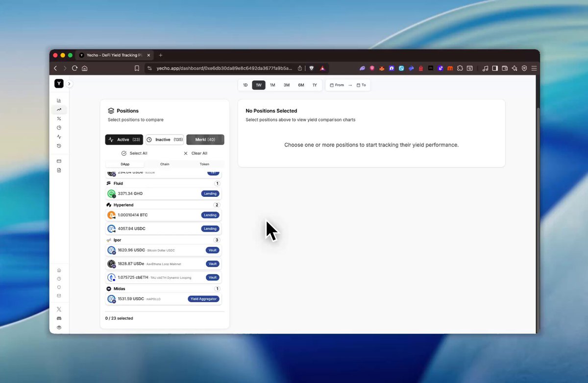Select the 1828.87 USDe AavEthena position
The width and height of the screenshot is (588, 383).
pyautogui.click(x=164, y=263)
